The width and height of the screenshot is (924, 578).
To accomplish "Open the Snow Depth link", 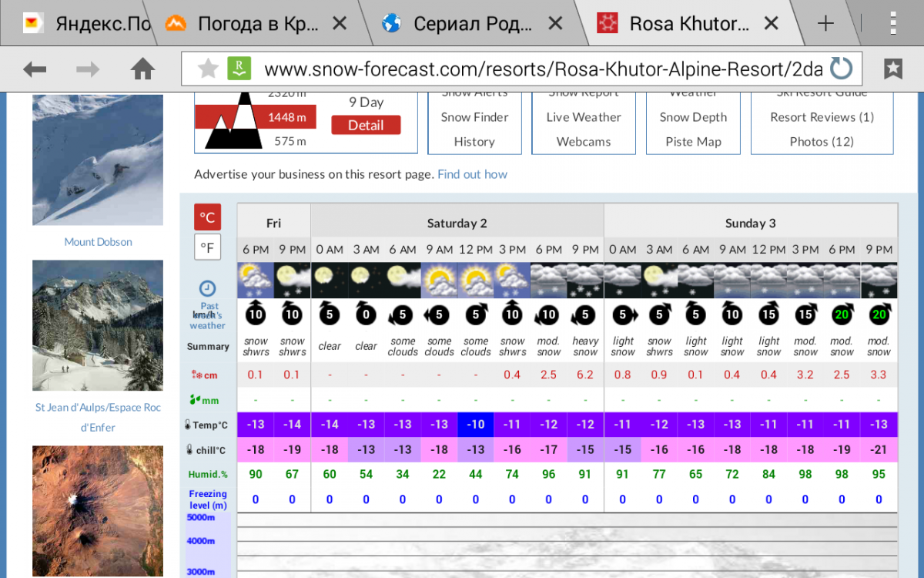I will [693, 117].
